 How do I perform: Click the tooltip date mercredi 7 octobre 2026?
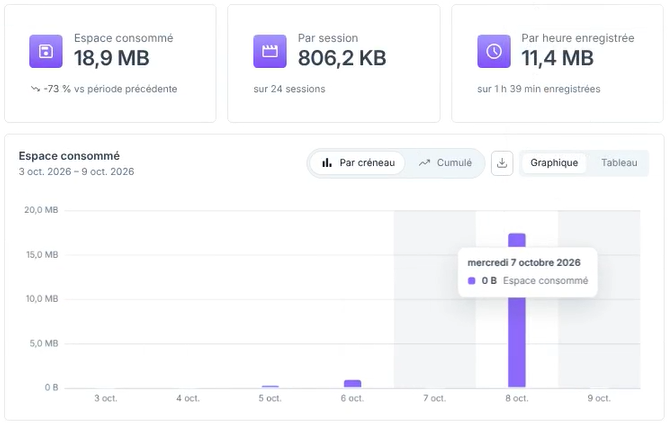click(x=524, y=262)
